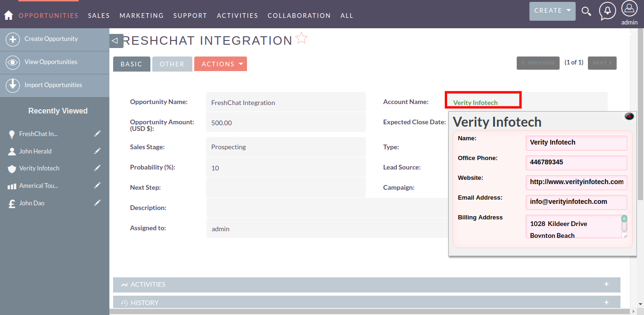Click the Assigned to value admin
The width and height of the screenshot is (644, 315).
pos(221,229)
